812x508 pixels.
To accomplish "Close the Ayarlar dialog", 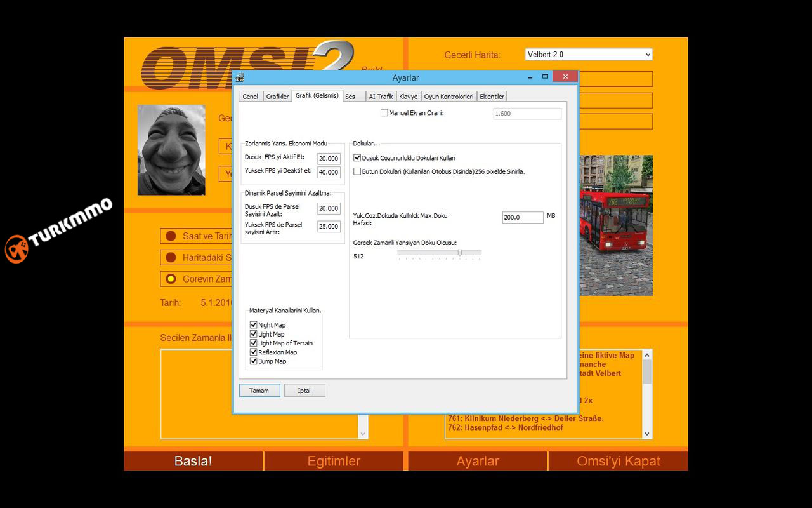I will (565, 77).
